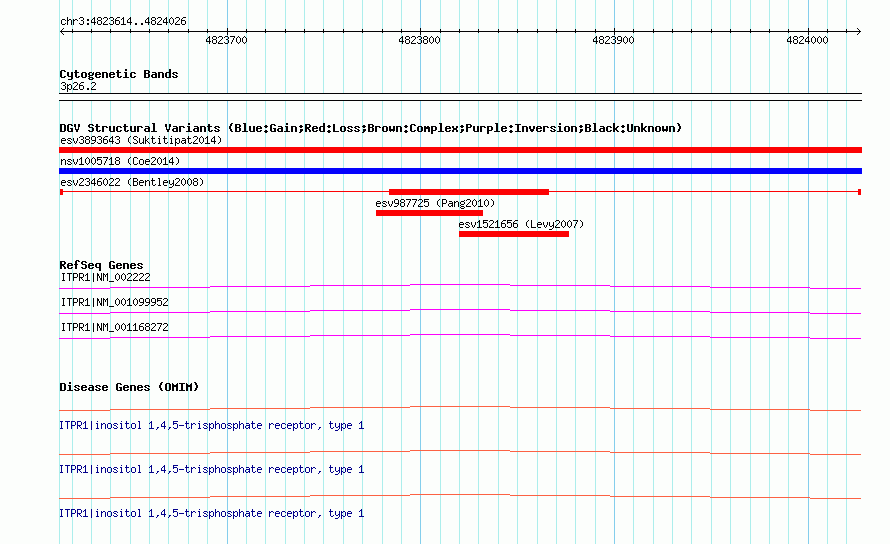
Task: Click the chr3:4823614..4824026 coordinate label
Action: pos(123,22)
